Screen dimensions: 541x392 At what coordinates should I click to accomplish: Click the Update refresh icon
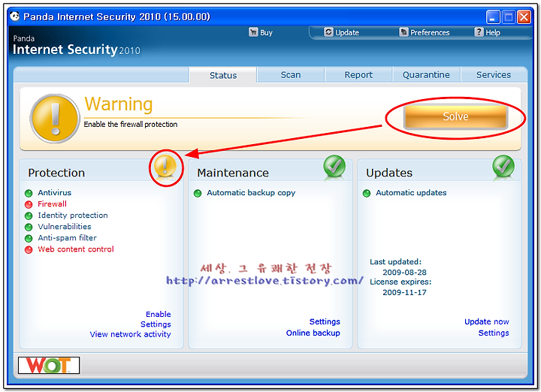[x=328, y=32]
